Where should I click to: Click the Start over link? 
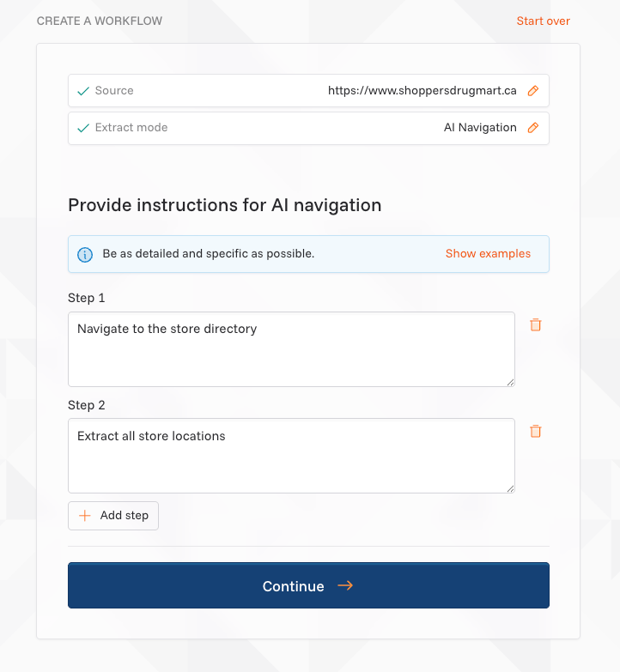coord(543,21)
